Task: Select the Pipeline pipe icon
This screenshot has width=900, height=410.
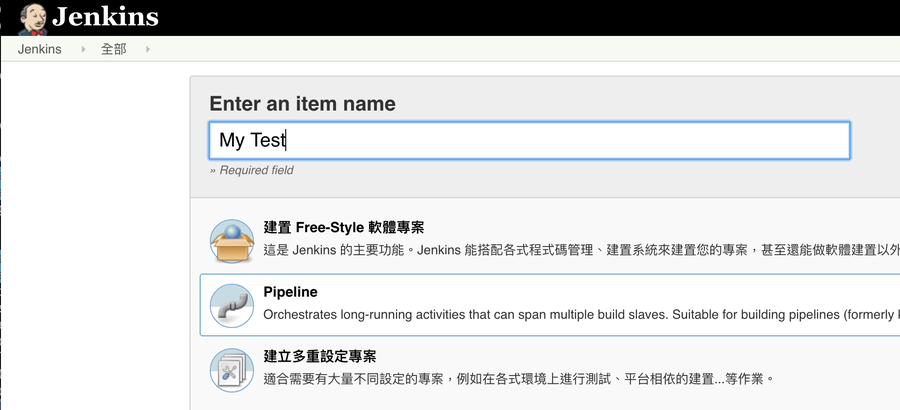Action: (x=232, y=305)
